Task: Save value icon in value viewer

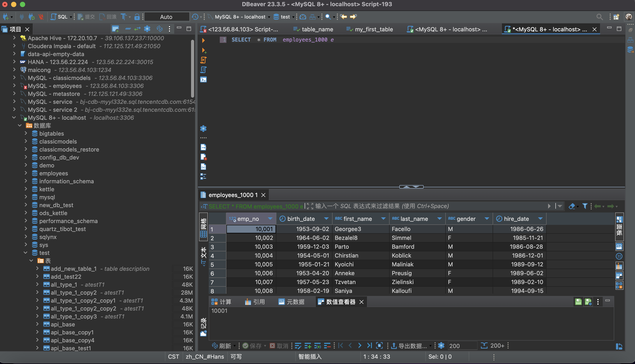Action: (x=578, y=302)
